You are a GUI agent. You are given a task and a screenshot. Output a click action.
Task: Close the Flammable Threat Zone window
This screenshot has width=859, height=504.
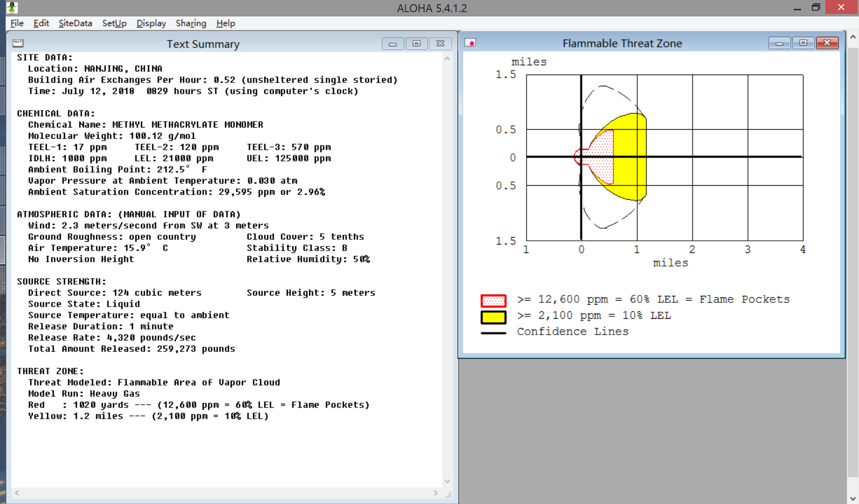pyautogui.click(x=827, y=43)
